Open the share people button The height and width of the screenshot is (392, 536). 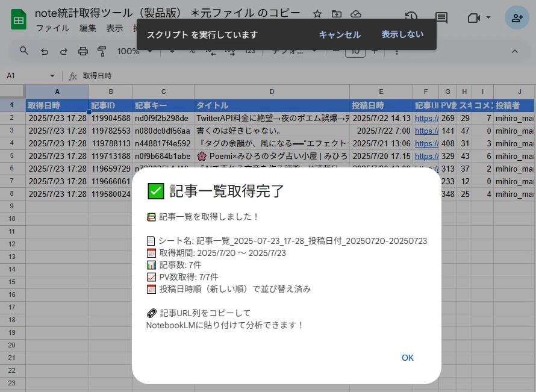[517, 18]
